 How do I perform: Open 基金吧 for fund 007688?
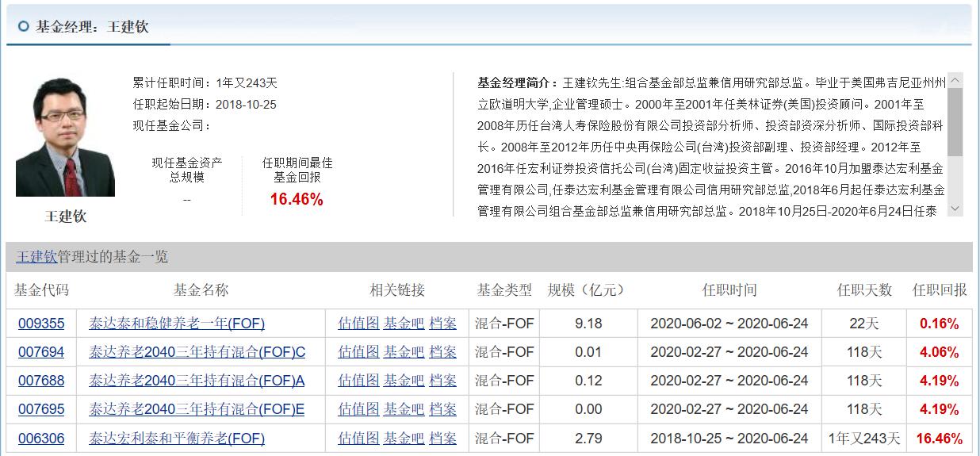(x=404, y=381)
